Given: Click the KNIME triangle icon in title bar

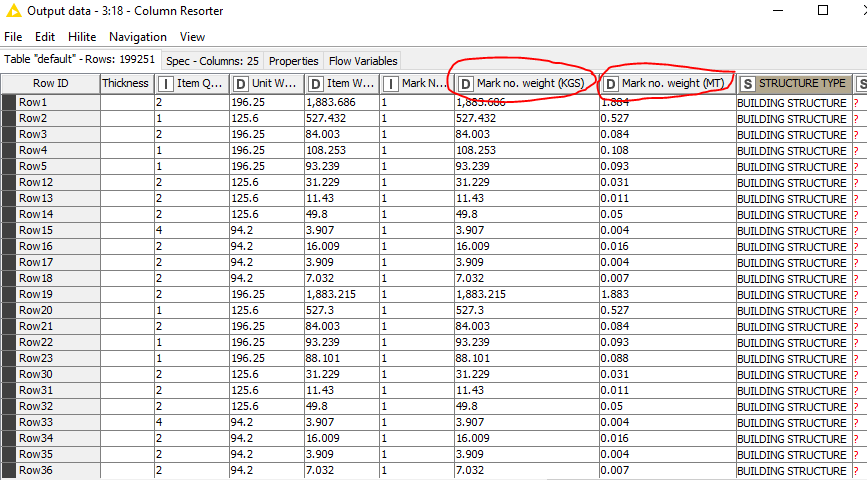Looking at the screenshot, I should click(x=13, y=11).
